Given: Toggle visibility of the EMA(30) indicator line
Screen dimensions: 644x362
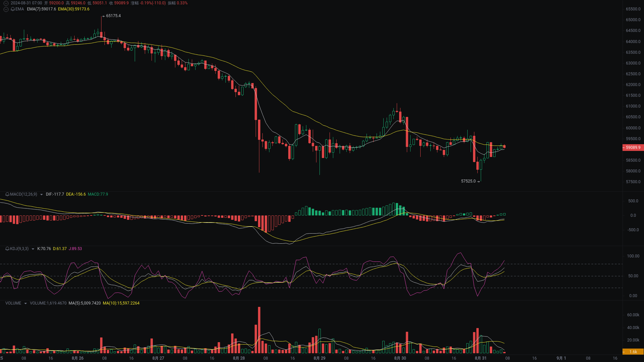Looking at the screenshot, I should [x=75, y=9].
